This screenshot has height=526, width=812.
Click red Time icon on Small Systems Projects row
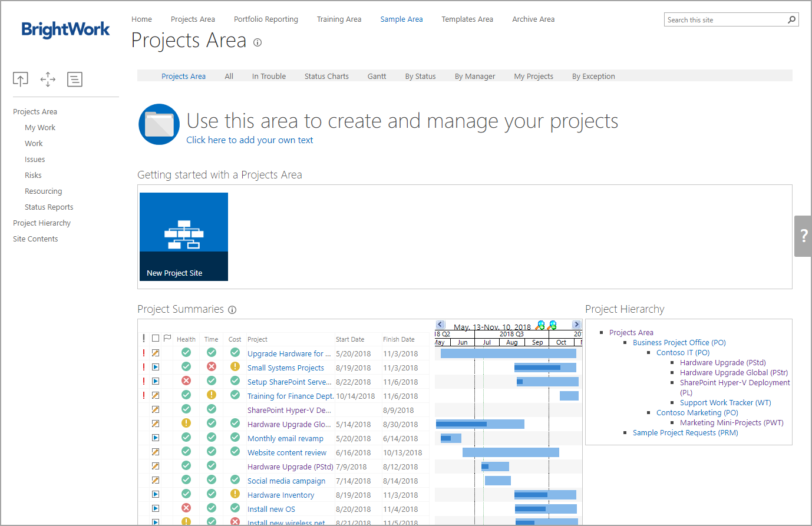[212, 366]
